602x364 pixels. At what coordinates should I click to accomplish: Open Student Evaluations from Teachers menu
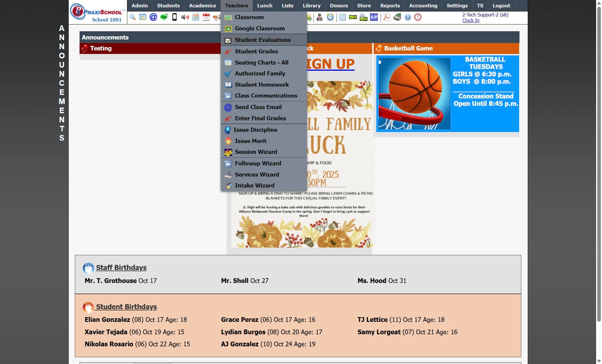tap(263, 40)
